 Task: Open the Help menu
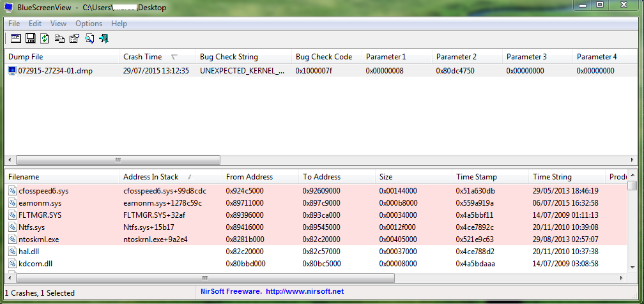tap(119, 24)
